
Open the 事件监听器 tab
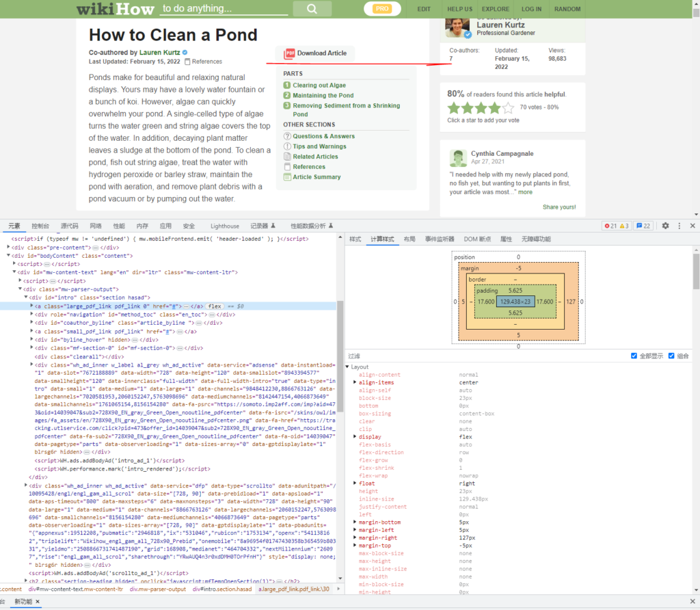click(x=440, y=239)
